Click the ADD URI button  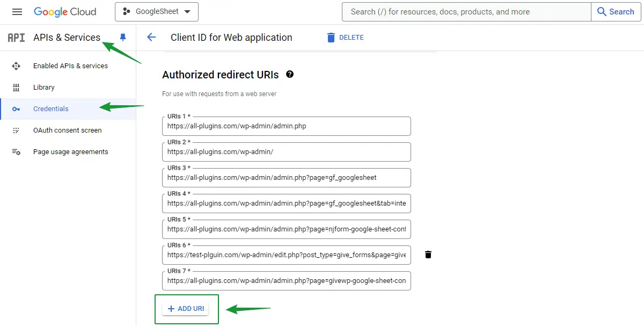(185, 309)
